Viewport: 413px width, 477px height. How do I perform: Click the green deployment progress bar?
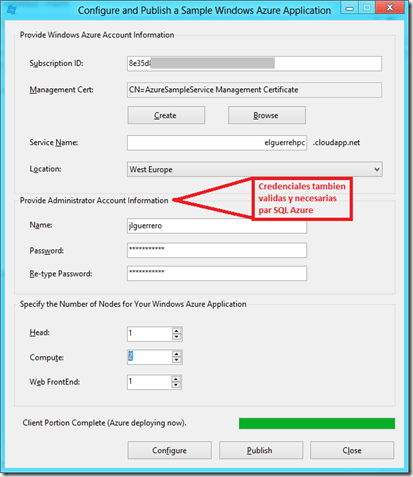[x=317, y=423]
